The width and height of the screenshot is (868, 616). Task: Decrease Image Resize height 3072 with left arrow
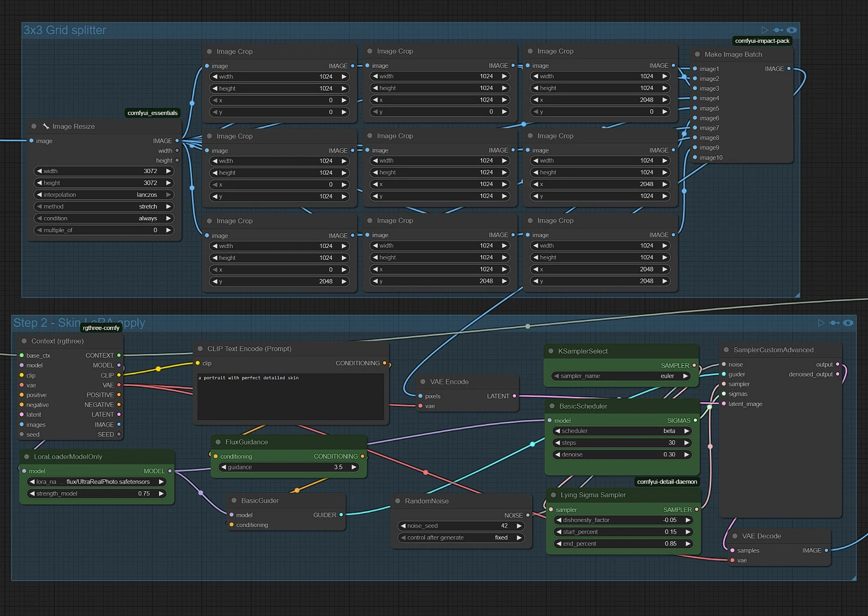click(39, 183)
